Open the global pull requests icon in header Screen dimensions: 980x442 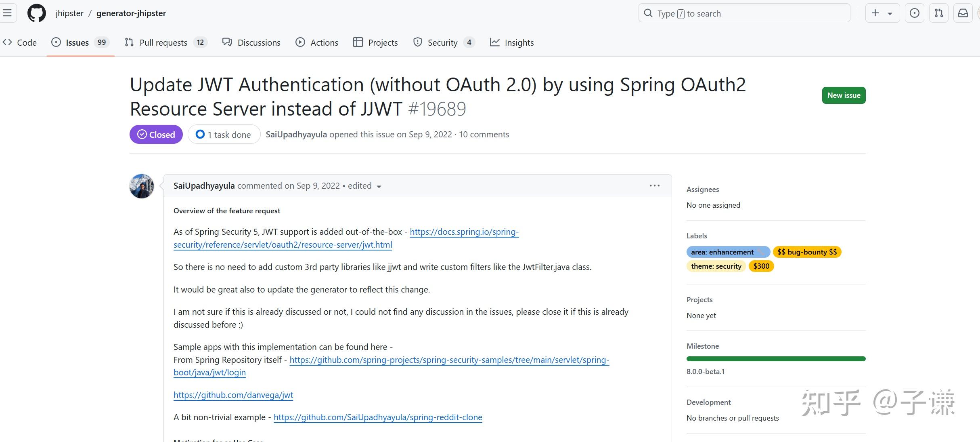(x=939, y=13)
